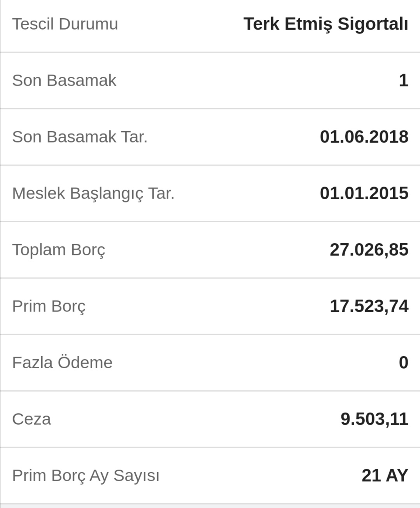Viewport: 420px width, 508px height.
Task: Tap the Ceza label
Action: click(x=31, y=419)
